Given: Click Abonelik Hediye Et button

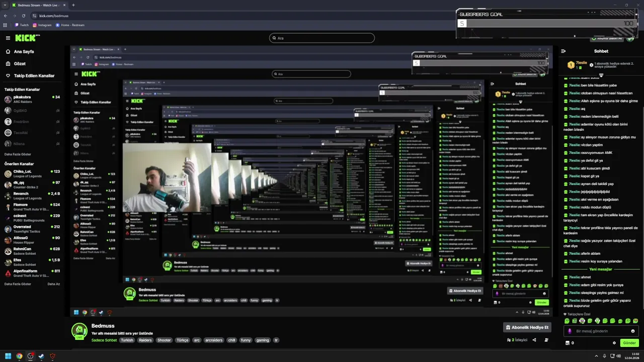Looking at the screenshot, I should (x=527, y=327).
